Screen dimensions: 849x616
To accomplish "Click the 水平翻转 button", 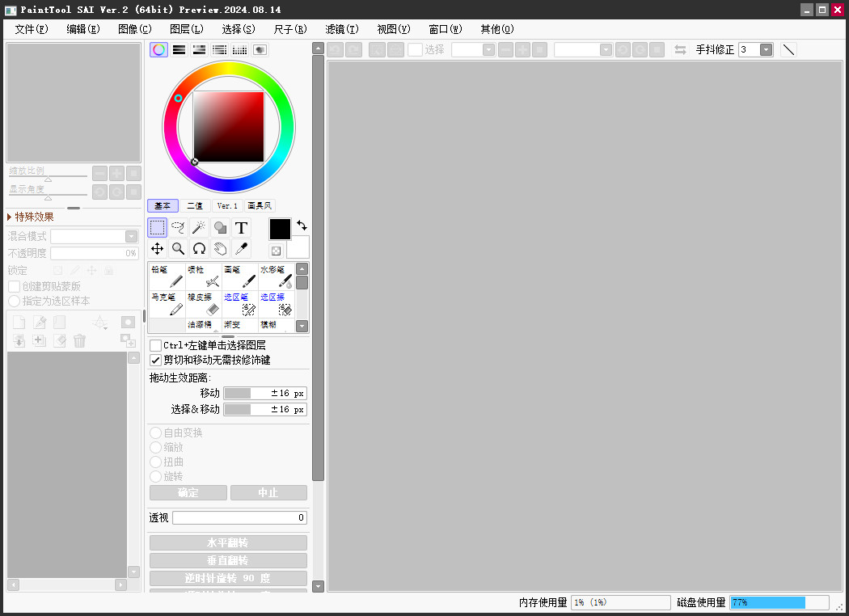I will (228, 543).
